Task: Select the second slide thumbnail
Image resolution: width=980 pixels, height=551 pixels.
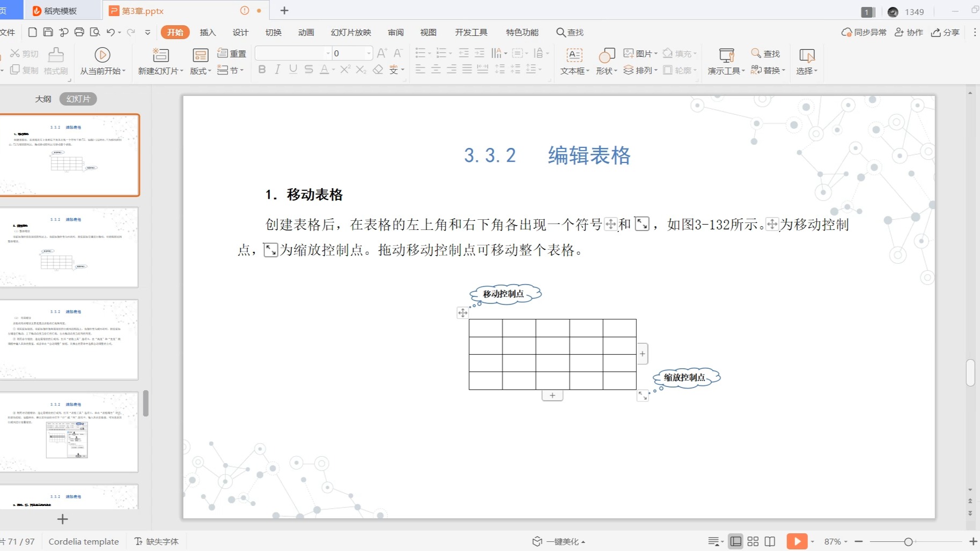Action: tap(70, 247)
